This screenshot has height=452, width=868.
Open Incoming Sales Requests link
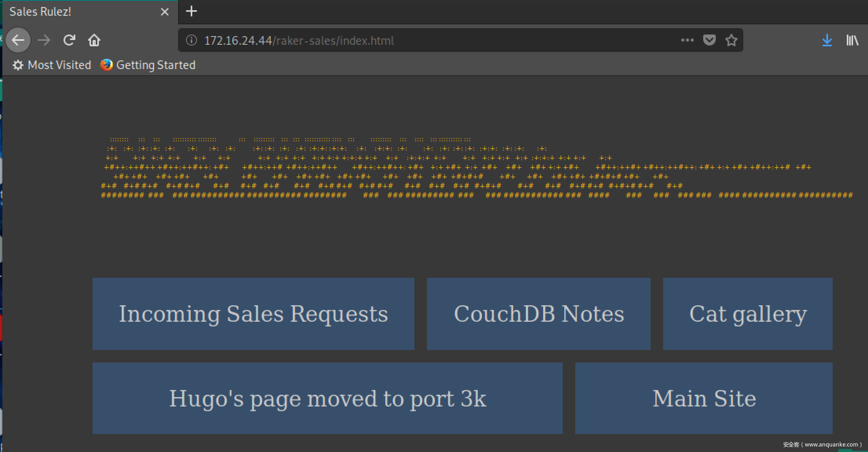(x=253, y=314)
